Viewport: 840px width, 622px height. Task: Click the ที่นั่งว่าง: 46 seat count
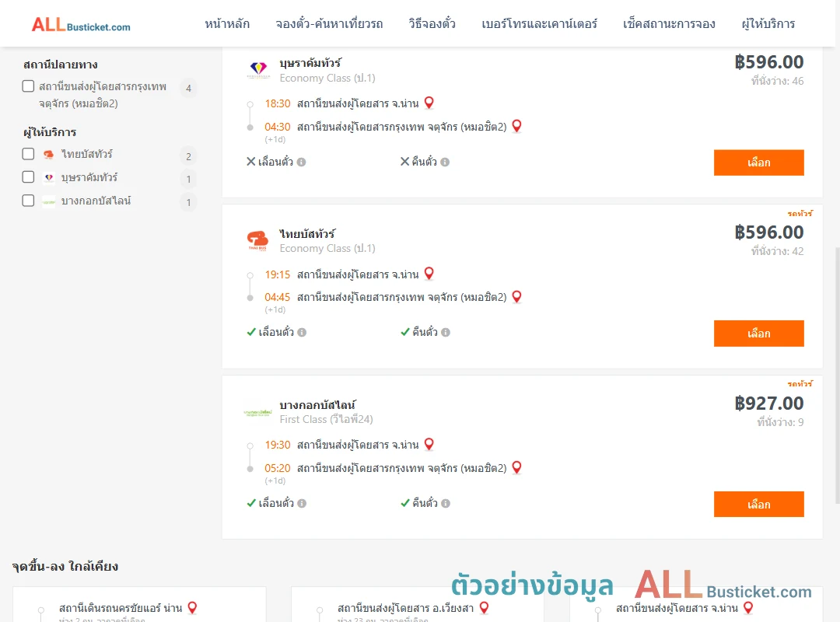tap(777, 81)
